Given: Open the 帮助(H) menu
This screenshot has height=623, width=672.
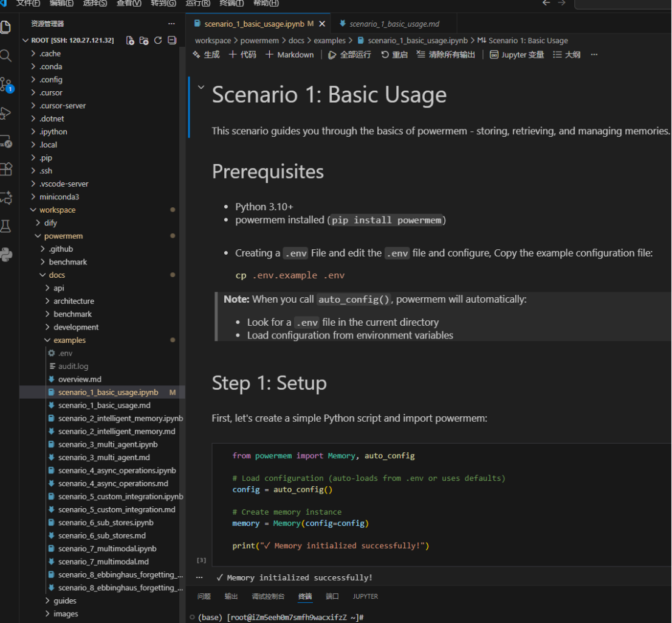Looking at the screenshot, I should pyautogui.click(x=266, y=4).
